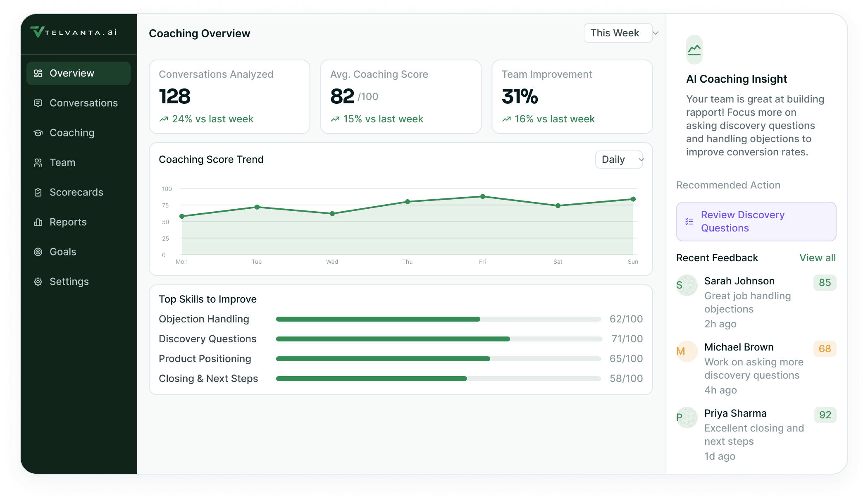Click the Recommended Action label

tap(728, 185)
